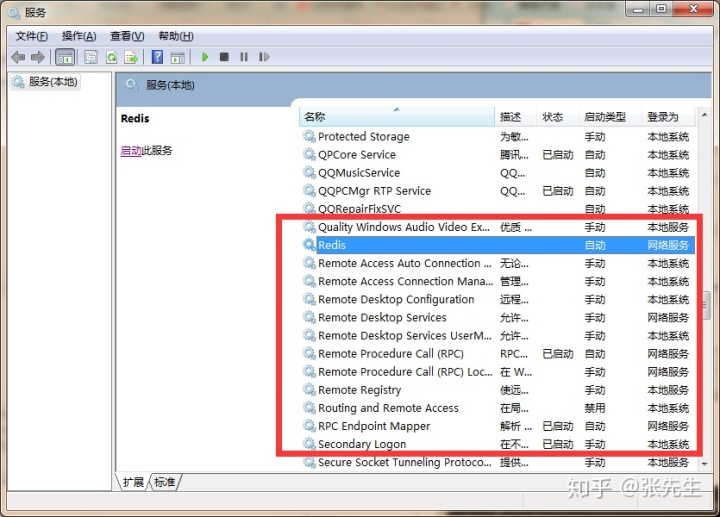
Task: Click the gear icon of RPC Endpoint Mapper
Action: point(309,426)
